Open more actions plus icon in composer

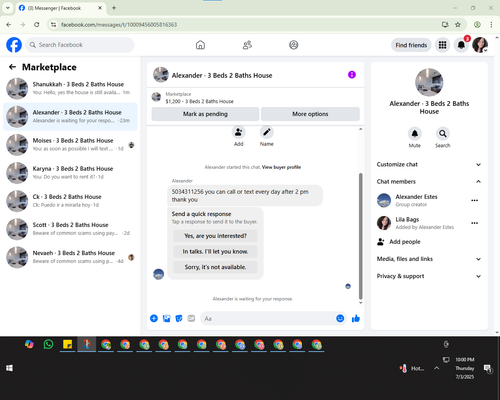154,318
